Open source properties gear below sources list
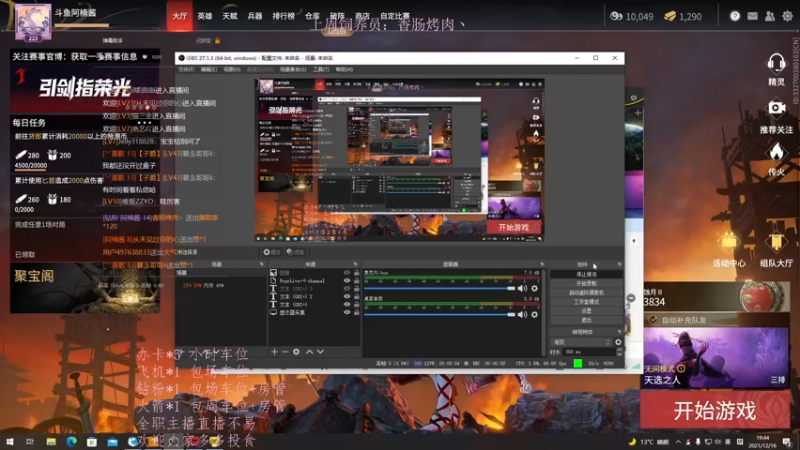The height and width of the screenshot is (450, 800). coord(296,352)
